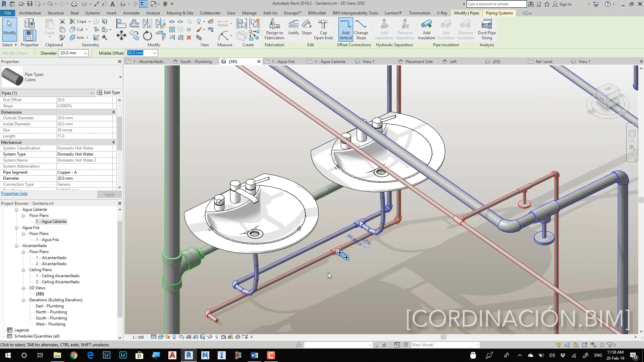Open the pipe type selector dropdown (Cobre)
Viewport: 644px width, 362px height.
point(120,77)
